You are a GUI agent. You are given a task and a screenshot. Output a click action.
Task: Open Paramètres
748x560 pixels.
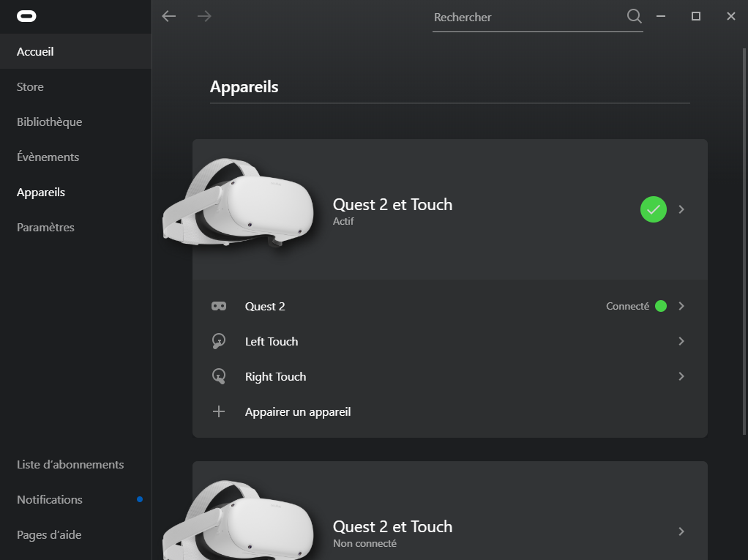(x=76, y=228)
